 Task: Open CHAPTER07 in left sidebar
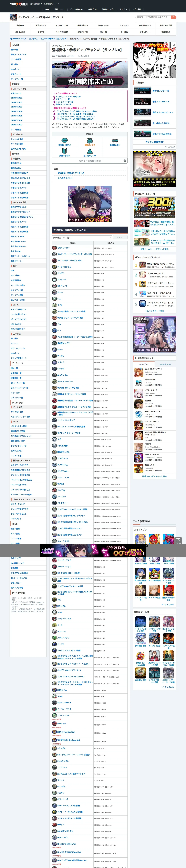pyautogui.click(x=17, y=125)
